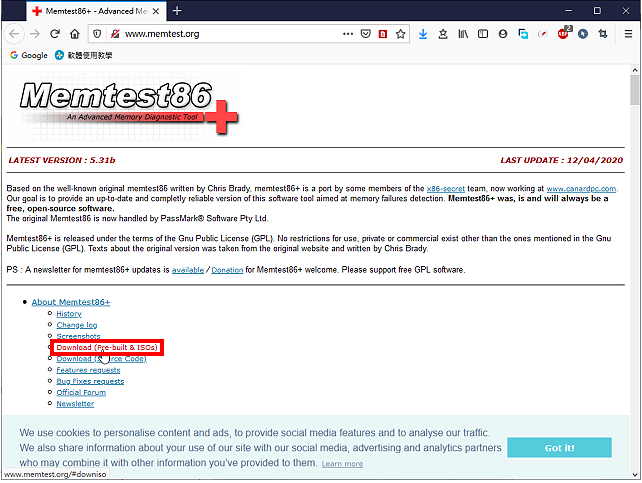This screenshot has width=642, height=483.
Task: Click the LAST UPDATE : 12/04/2020 text
Action: [561, 160]
